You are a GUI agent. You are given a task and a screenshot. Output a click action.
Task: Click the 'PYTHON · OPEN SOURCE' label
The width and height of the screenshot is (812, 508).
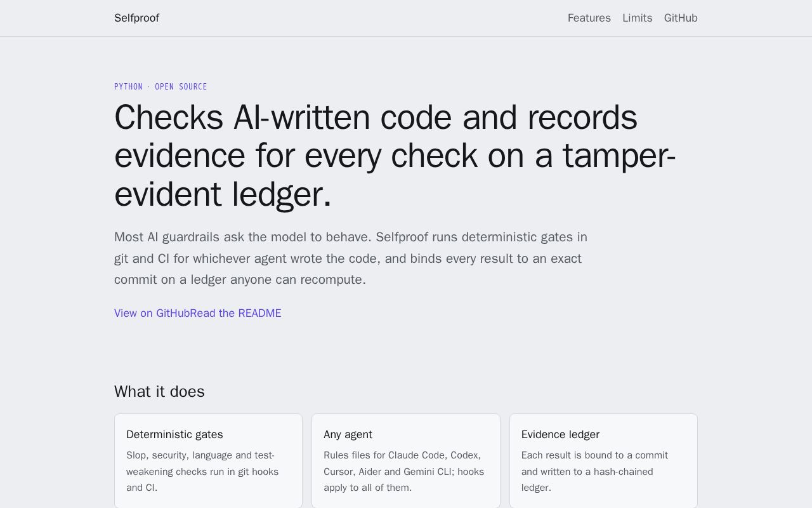click(x=160, y=86)
